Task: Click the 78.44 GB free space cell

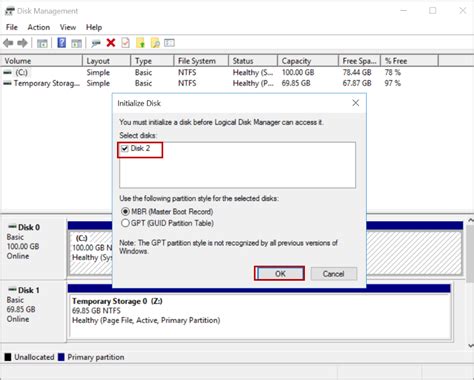Action: 357,72
